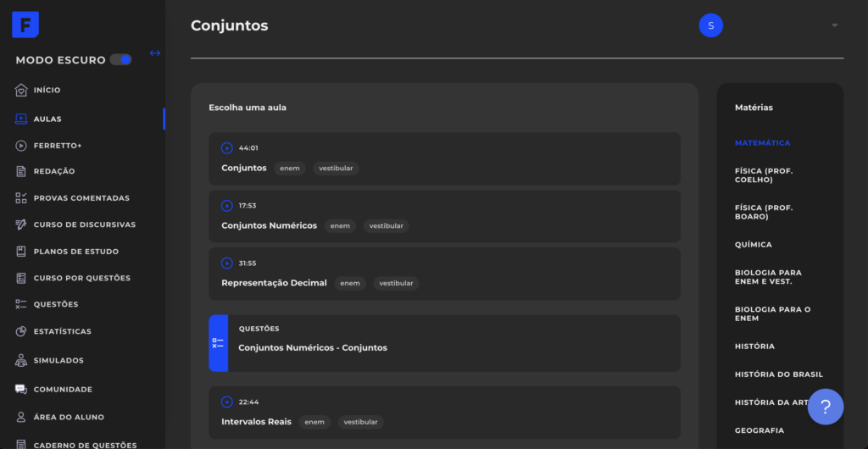Click the S profile avatar

pyautogui.click(x=711, y=25)
